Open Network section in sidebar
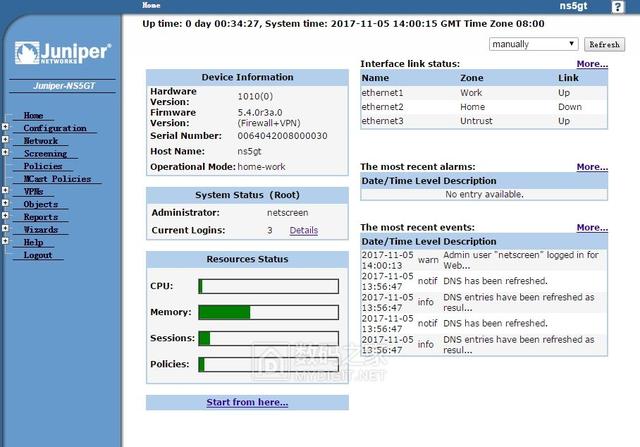Screen dimensions: 640x447 pyautogui.click(x=40, y=141)
